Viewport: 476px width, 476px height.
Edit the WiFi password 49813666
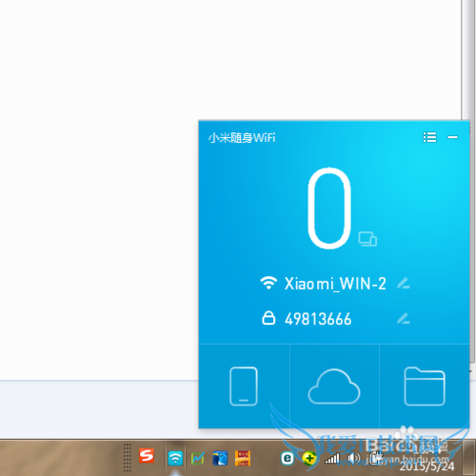pyautogui.click(x=404, y=318)
